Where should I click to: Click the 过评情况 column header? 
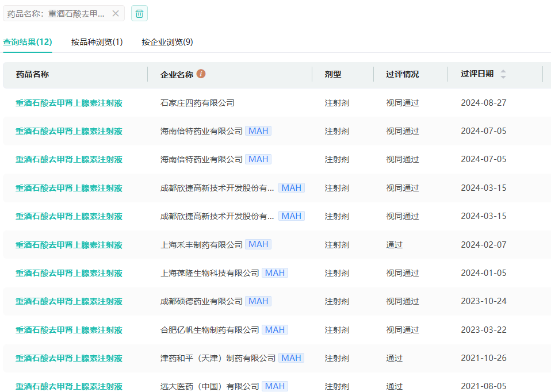[402, 74]
